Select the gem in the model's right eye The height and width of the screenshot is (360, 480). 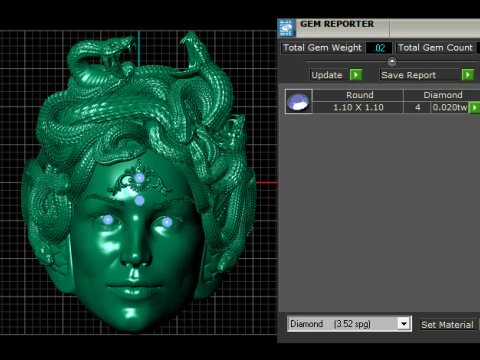108,220
